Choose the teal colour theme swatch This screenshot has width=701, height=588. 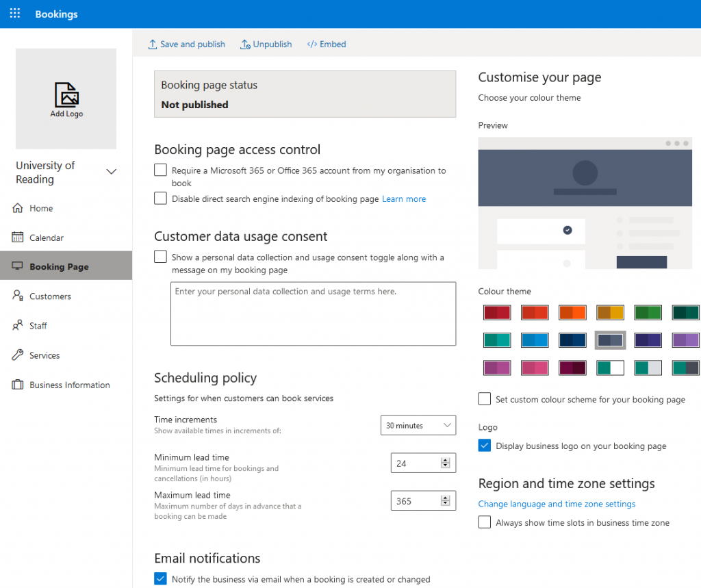click(497, 340)
